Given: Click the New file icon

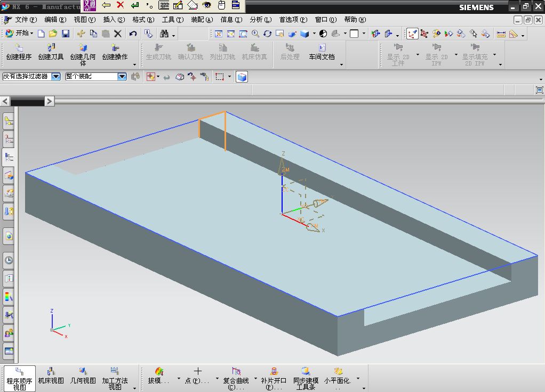Looking at the screenshot, I should click(41, 34).
